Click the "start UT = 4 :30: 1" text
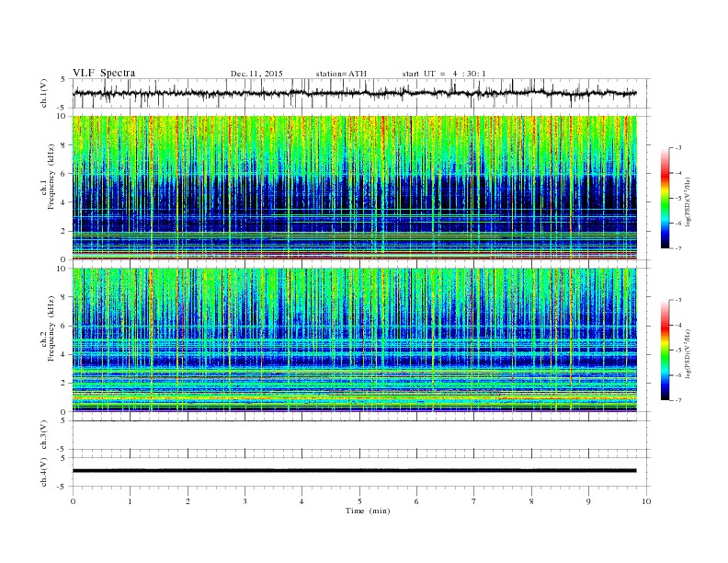Screen dimensions: 728x563 (x=444, y=74)
